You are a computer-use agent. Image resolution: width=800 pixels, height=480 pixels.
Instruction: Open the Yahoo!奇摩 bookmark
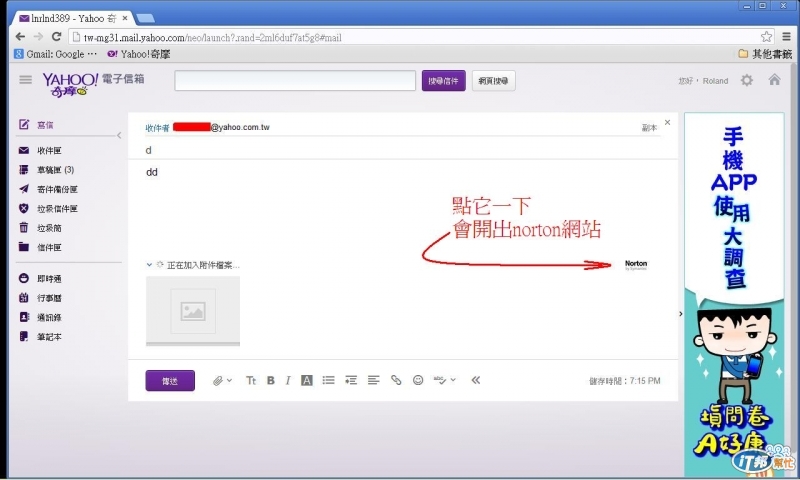[x=139, y=54]
